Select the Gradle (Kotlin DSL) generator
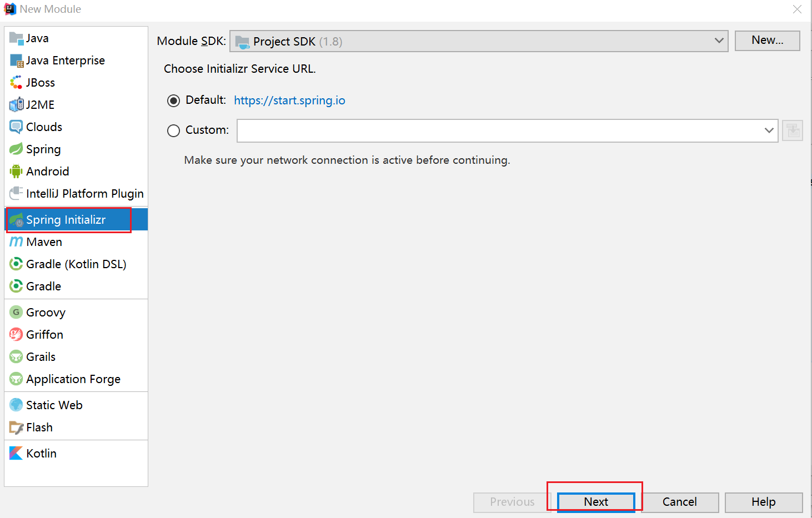The width and height of the screenshot is (812, 518). [x=76, y=264]
